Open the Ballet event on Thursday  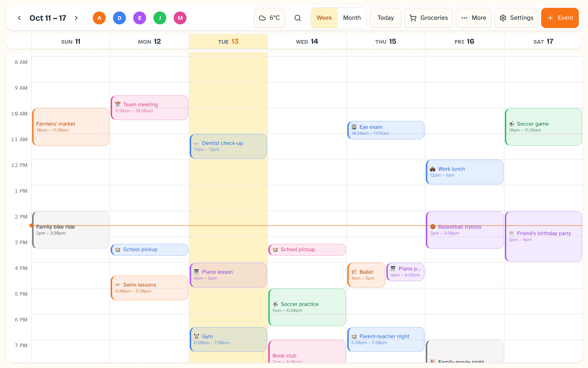(366, 275)
